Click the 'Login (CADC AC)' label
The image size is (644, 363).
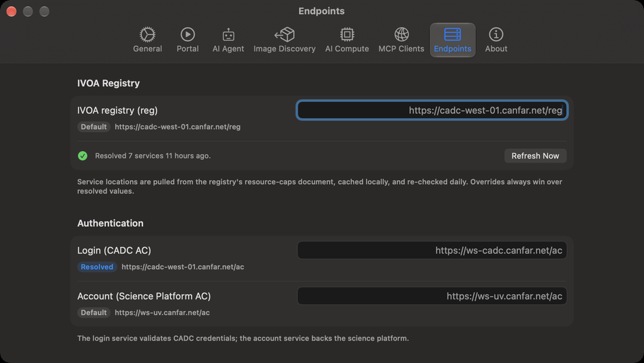point(114,250)
